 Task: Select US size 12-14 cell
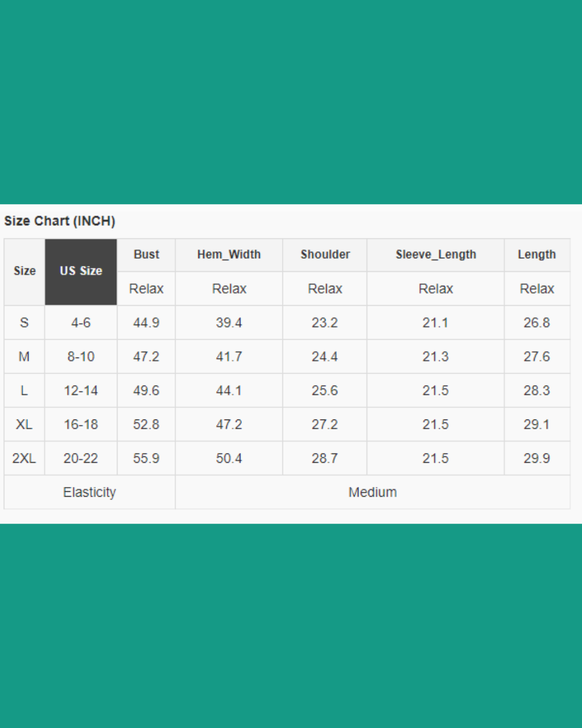(81, 390)
